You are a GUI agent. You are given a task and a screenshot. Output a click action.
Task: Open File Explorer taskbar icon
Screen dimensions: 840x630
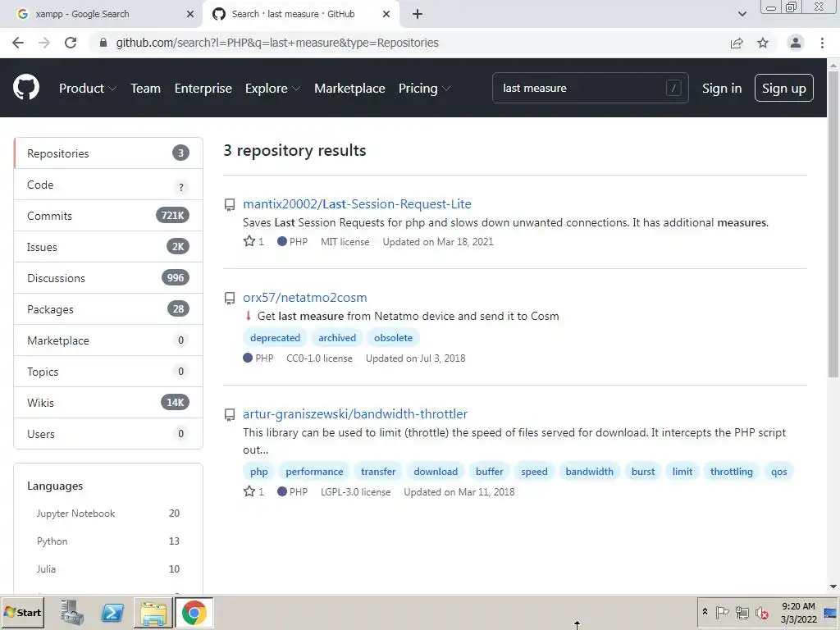[153, 612]
